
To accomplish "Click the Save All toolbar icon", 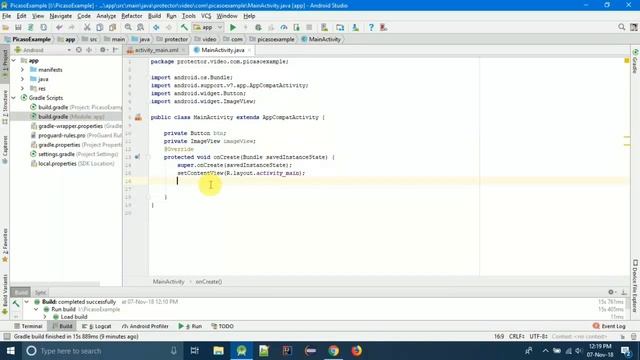I will click(x=18, y=27).
